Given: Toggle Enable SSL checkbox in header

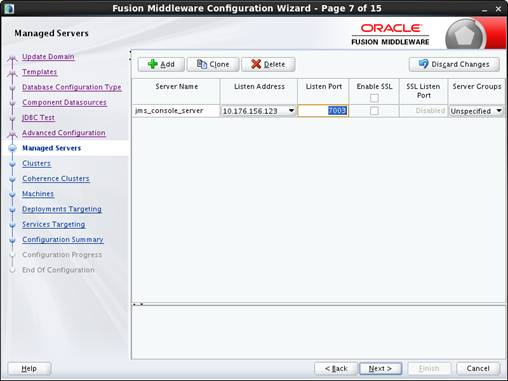Looking at the screenshot, I should pos(374,98).
